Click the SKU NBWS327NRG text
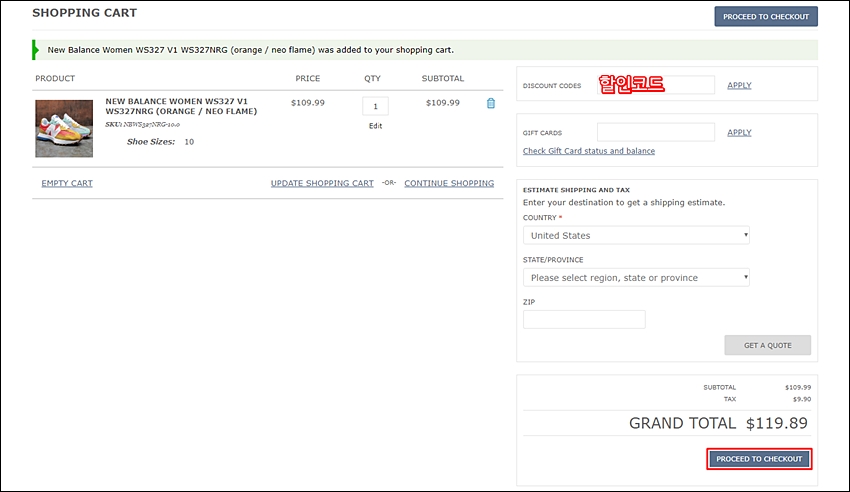Screen dimensions: 850x492 point(143,125)
